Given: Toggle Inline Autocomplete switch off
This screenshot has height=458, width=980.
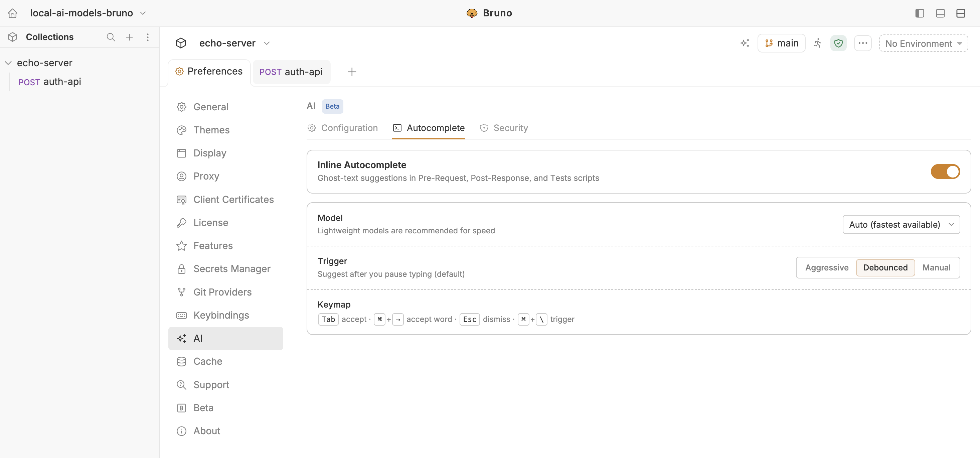Looking at the screenshot, I should tap(945, 171).
